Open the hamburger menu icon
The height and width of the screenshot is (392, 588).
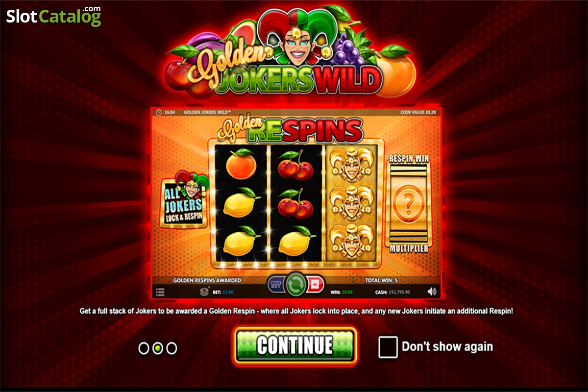click(160, 292)
